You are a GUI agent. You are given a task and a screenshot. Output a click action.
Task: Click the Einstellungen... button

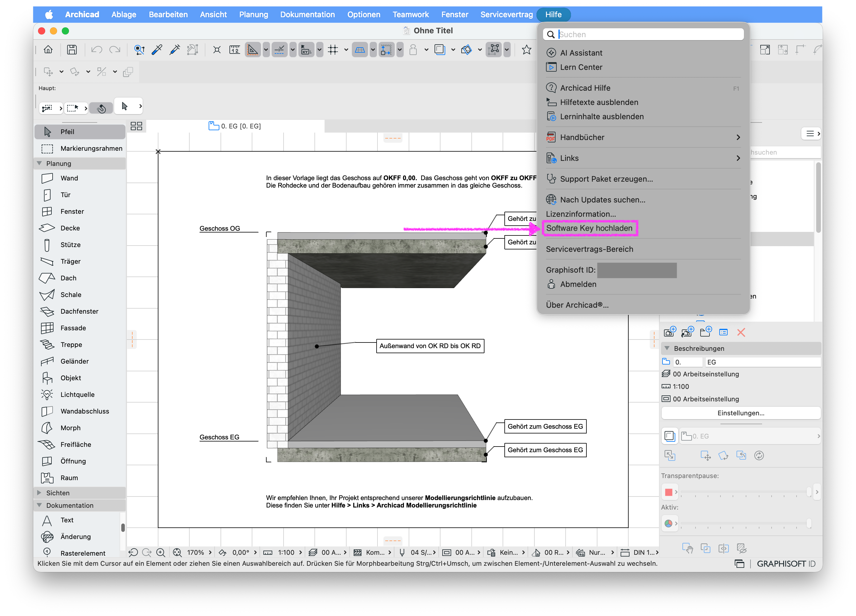pyautogui.click(x=741, y=413)
